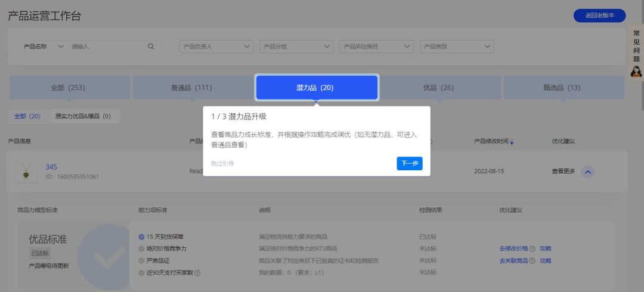The width and height of the screenshot is (644, 292).
Task: Click status icon before 绝对价格竞争力
Action: pyautogui.click(x=142, y=249)
